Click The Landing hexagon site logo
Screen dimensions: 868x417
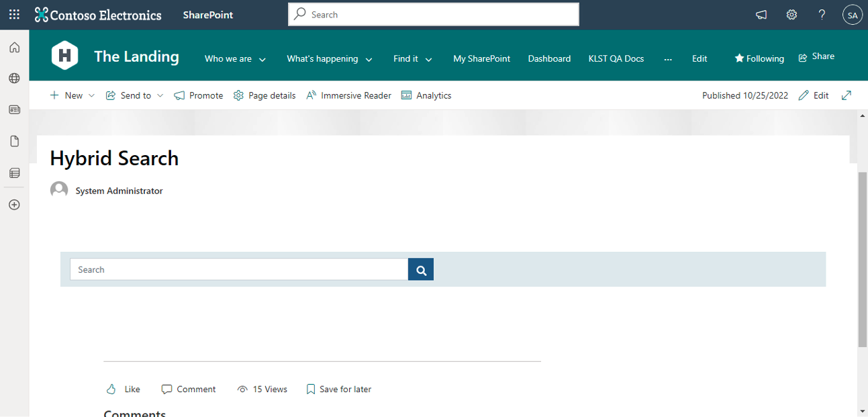point(64,56)
